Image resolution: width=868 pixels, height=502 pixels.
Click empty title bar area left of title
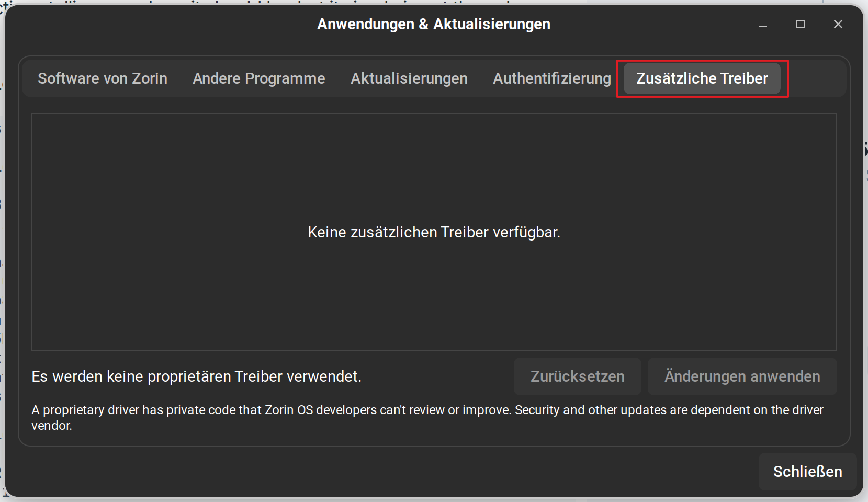point(157,25)
